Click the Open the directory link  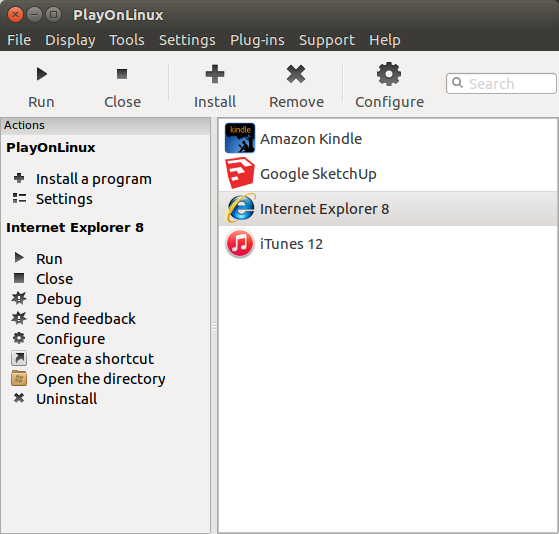(101, 379)
